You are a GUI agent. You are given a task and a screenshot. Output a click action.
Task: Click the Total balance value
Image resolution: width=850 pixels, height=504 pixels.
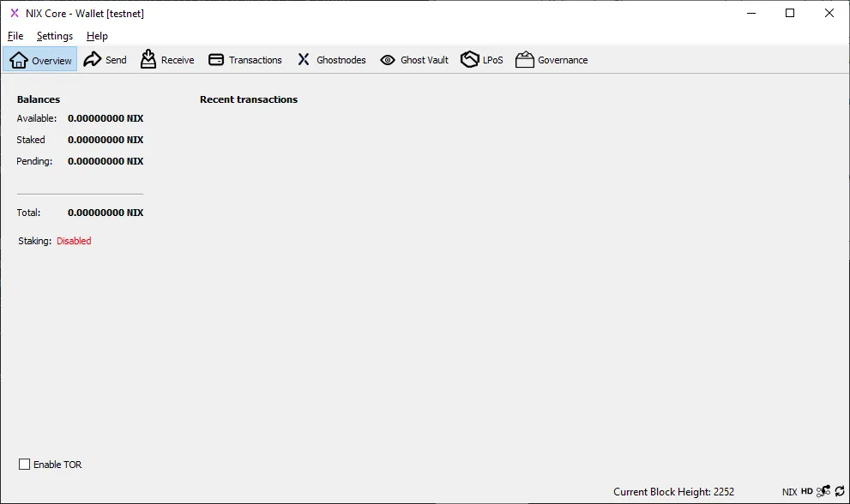point(105,213)
